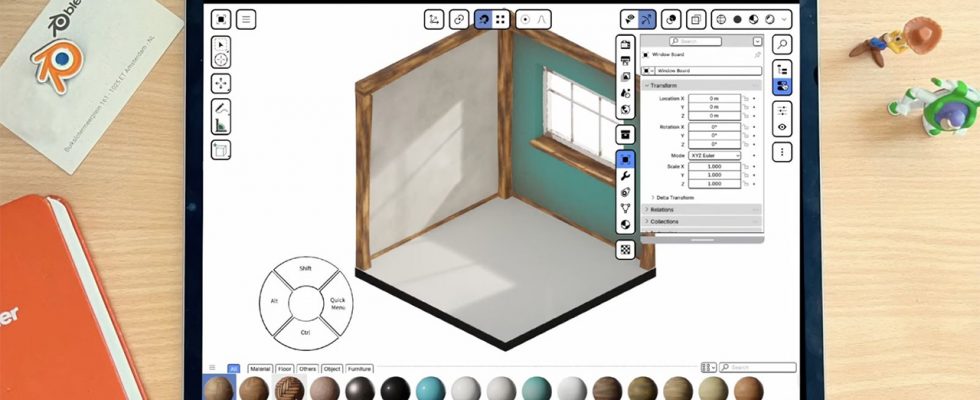Open the Render properties tab
This screenshot has width=980, height=400.
coord(625,44)
